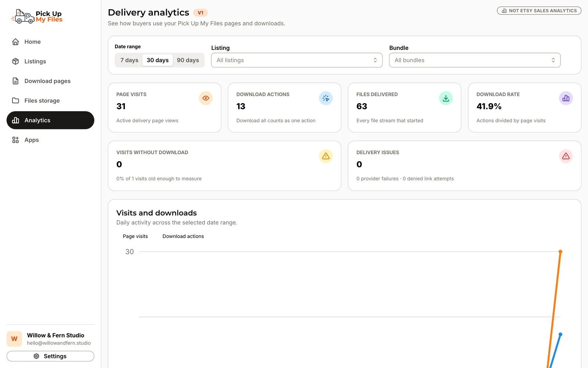
Task: Click the Delivery analytics heading
Action: (148, 13)
